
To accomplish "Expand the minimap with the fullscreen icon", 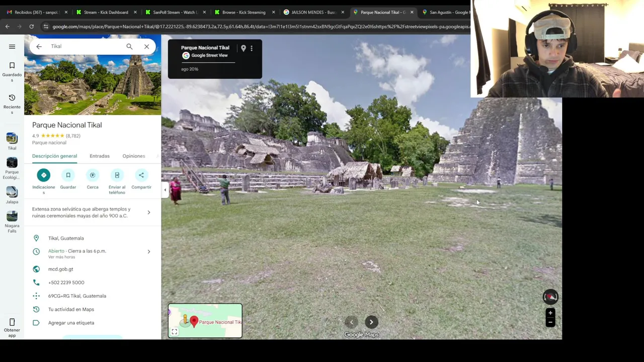I will (174, 332).
